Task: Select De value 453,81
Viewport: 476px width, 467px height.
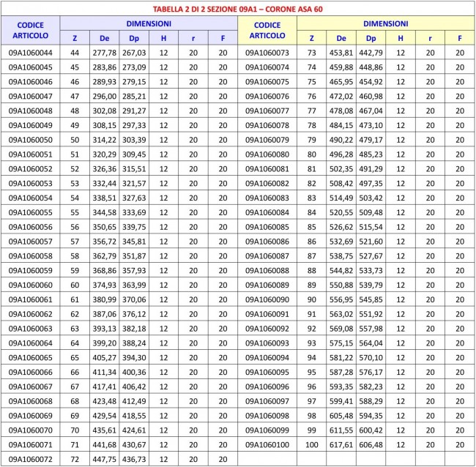Action: point(341,53)
